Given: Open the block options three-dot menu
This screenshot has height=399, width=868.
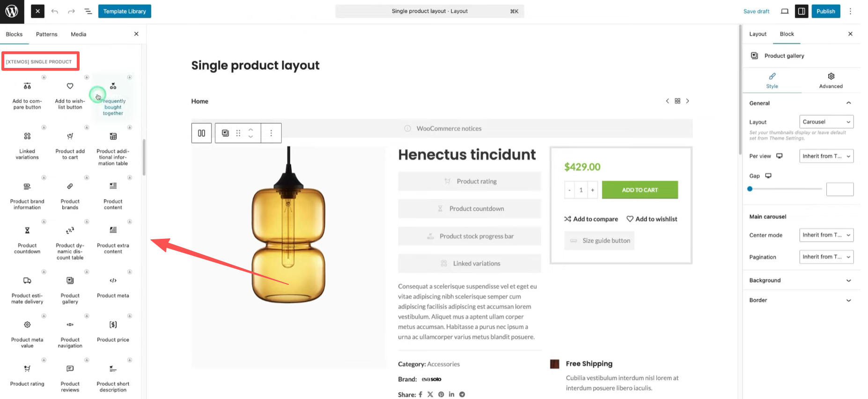Looking at the screenshot, I should point(271,133).
